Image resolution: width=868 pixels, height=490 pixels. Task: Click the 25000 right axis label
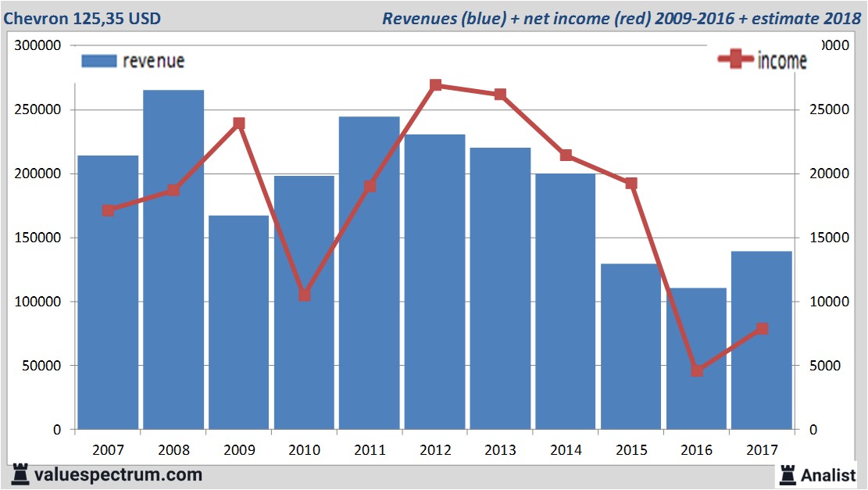coord(829,109)
